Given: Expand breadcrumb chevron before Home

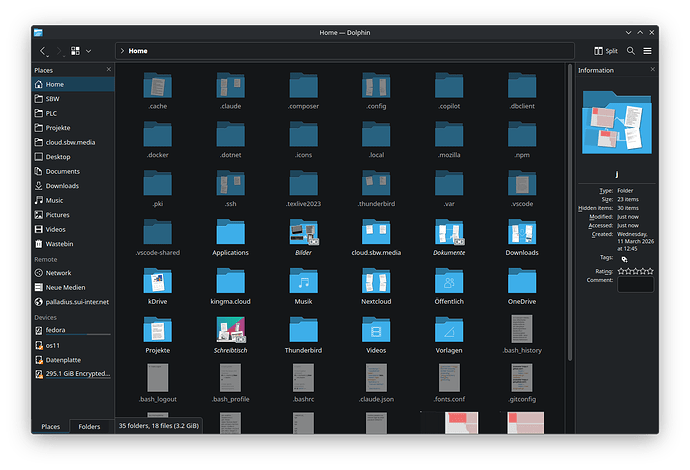Looking at the screenshot, I should tap(122, 51).
